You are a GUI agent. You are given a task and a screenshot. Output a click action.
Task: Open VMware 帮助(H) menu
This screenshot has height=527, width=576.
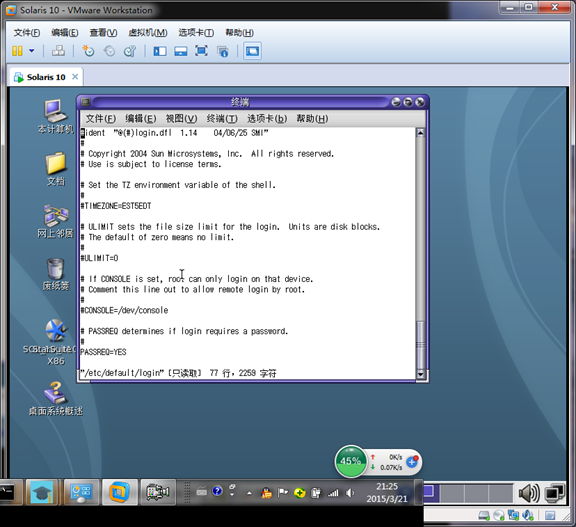click(240, 33)
